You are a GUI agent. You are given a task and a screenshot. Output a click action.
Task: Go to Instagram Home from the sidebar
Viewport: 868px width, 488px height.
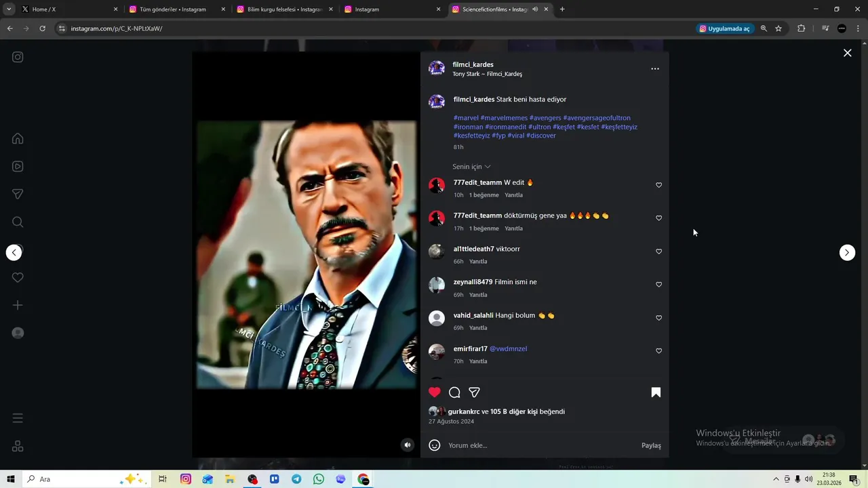click(x=18, y=138)
